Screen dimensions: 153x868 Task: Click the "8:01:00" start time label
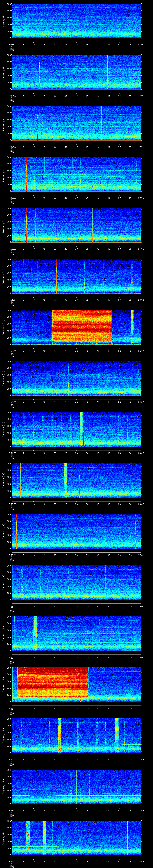[12, 810]
